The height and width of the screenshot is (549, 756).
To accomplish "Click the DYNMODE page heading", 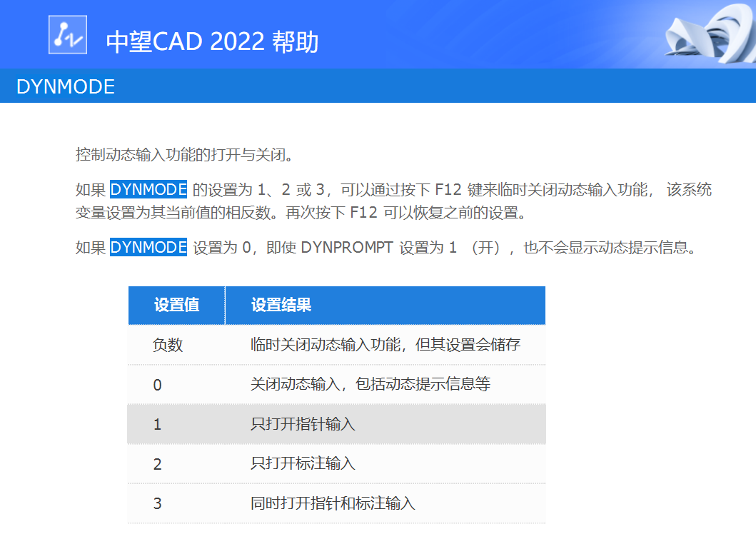I will click(66, 87).
